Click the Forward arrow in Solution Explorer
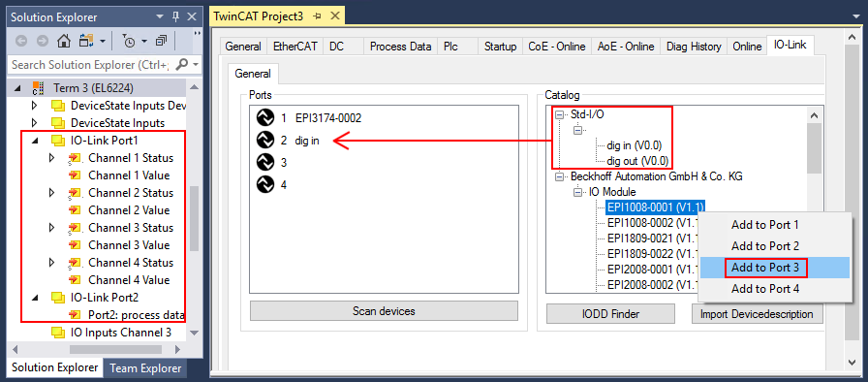Screen dimensions: 868x382 43,41
